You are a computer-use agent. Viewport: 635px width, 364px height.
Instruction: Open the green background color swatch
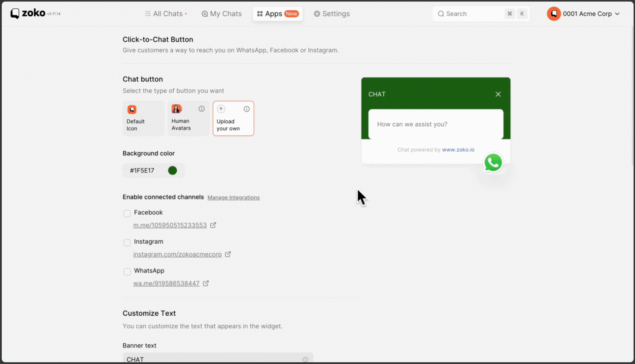(172, 170)
